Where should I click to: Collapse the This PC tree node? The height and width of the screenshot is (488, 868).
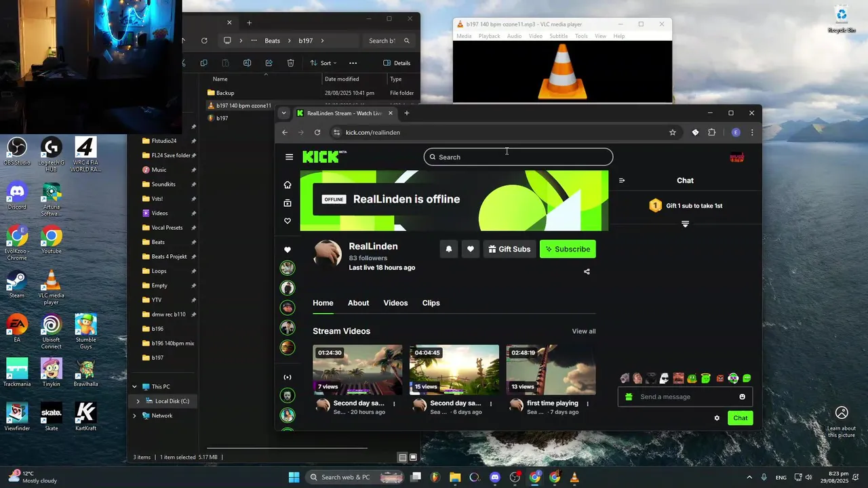click(134, 387)
